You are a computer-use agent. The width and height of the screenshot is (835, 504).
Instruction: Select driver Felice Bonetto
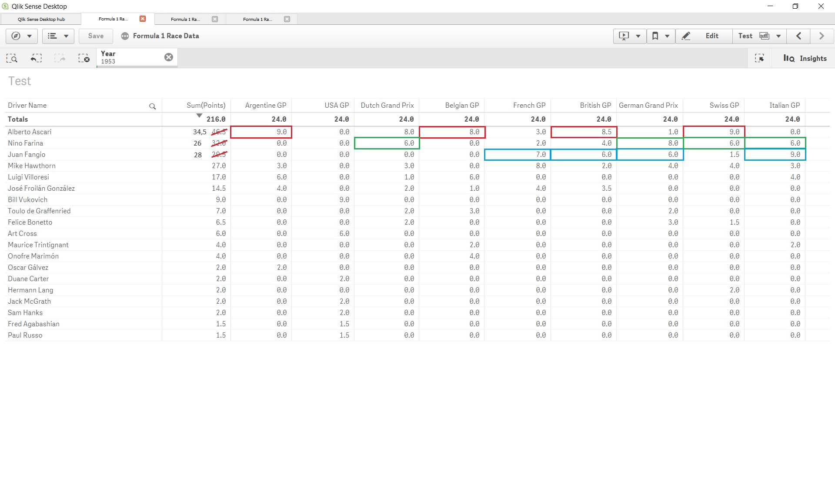coord(30,222)
